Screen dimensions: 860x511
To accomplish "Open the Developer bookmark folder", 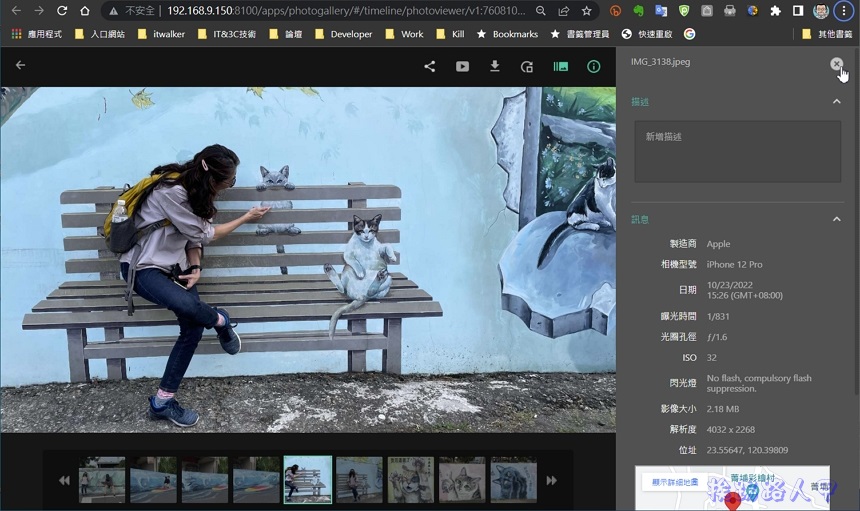I will tap(343, 34).
